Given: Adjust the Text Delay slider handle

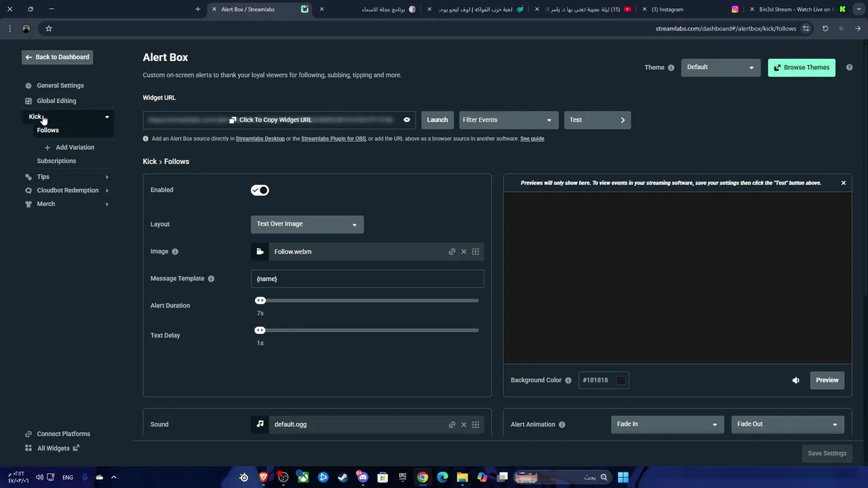Looking at the screenshot, I should pyautogui.click(x=260, y=330).
